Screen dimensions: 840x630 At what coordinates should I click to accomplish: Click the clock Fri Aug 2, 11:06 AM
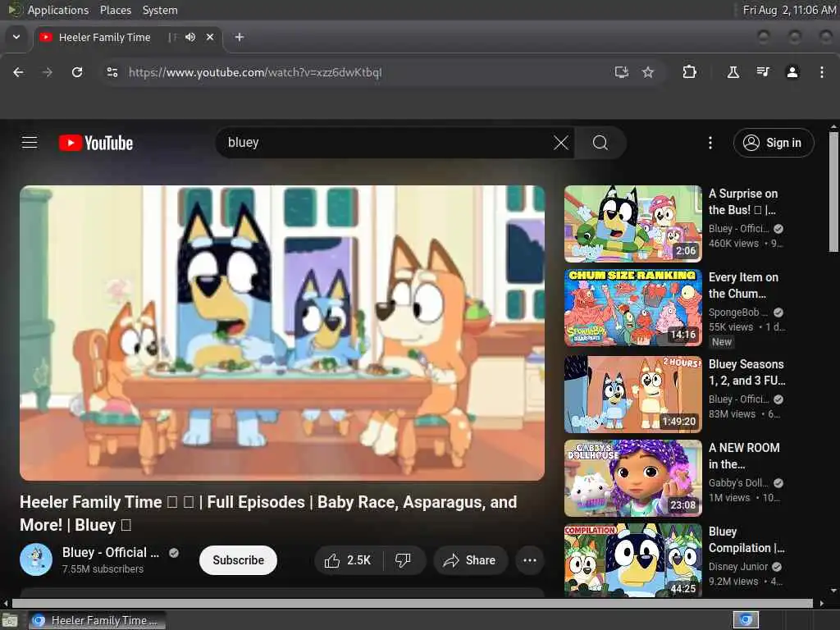pos(788,10)
